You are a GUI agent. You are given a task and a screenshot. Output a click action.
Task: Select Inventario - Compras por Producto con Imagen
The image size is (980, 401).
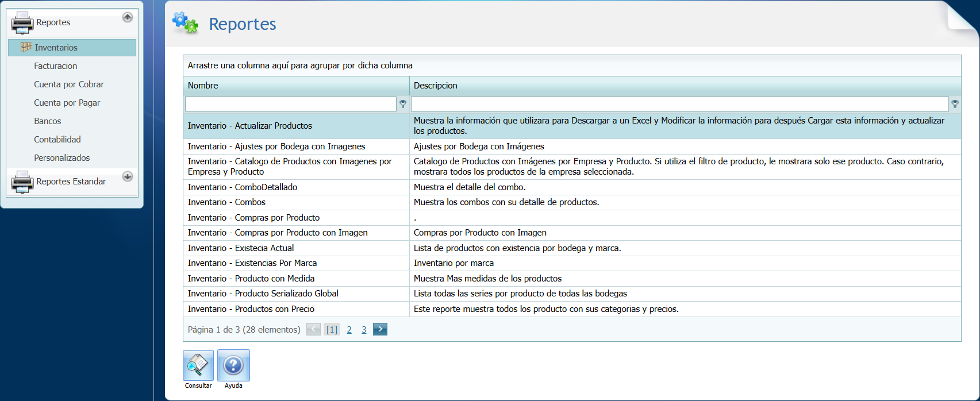click(x=572, y=233)
